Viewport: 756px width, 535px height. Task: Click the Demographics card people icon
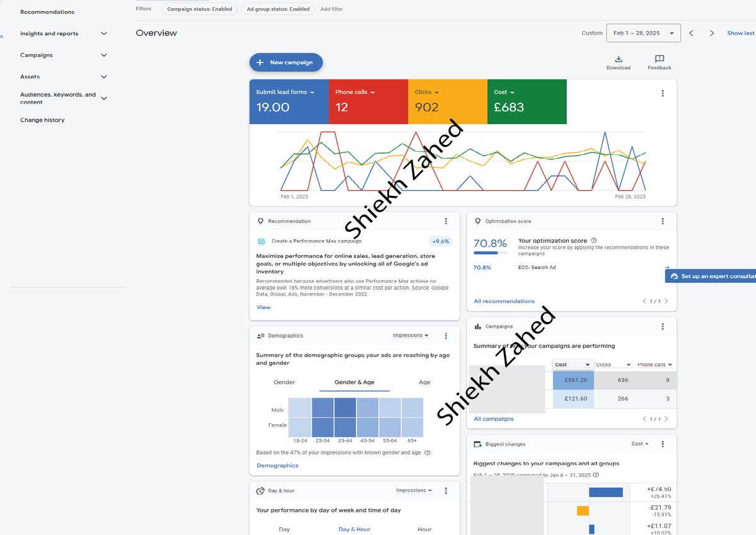260,336
